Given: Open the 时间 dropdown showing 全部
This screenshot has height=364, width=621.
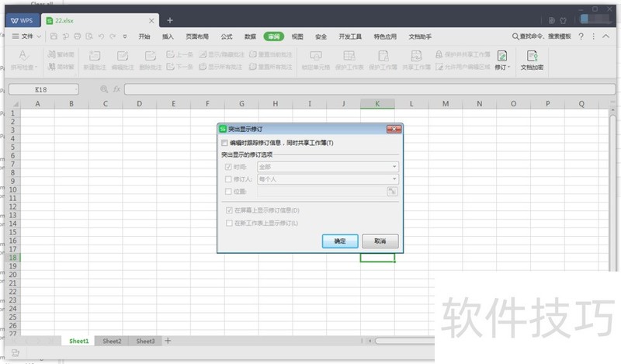Looking at the screenshot, I should 328,167.
